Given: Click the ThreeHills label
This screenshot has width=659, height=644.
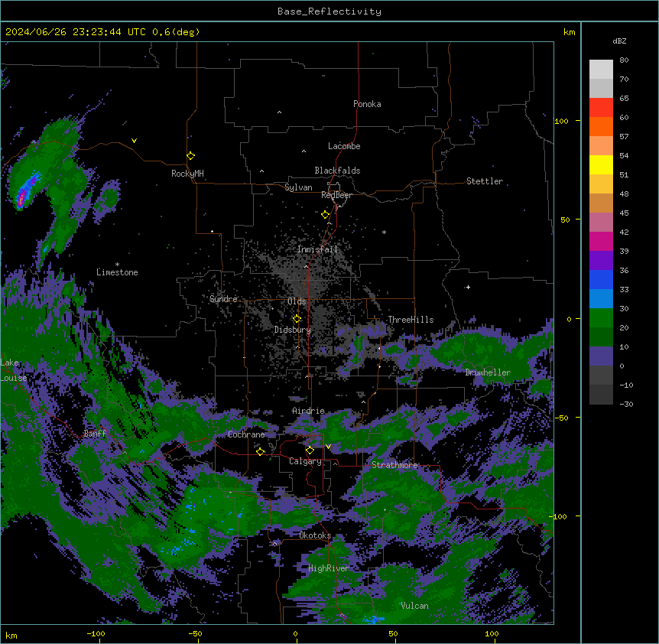Looking at the screenshot, I should tap(411, 320).
